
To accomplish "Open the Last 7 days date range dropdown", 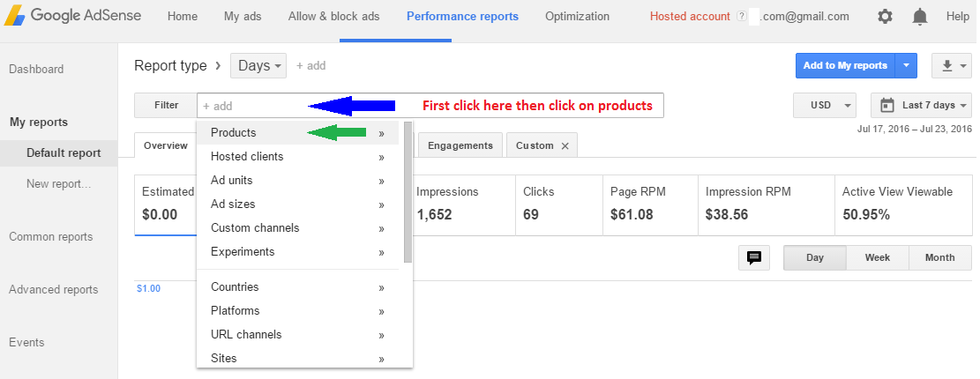I will pyautogui.click(x=921, y=106).
